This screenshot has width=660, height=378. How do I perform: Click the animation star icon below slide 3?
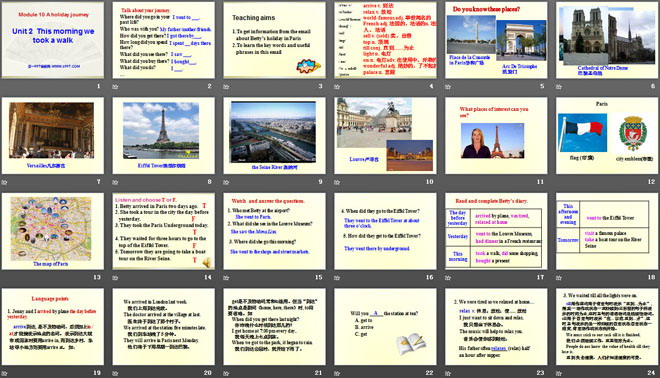[x=226, y=87]
